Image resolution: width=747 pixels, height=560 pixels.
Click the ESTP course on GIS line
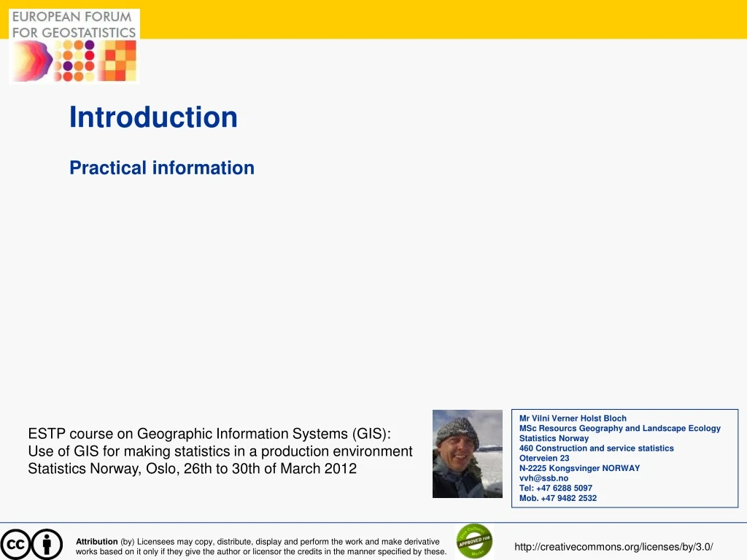tap(209, 434)
